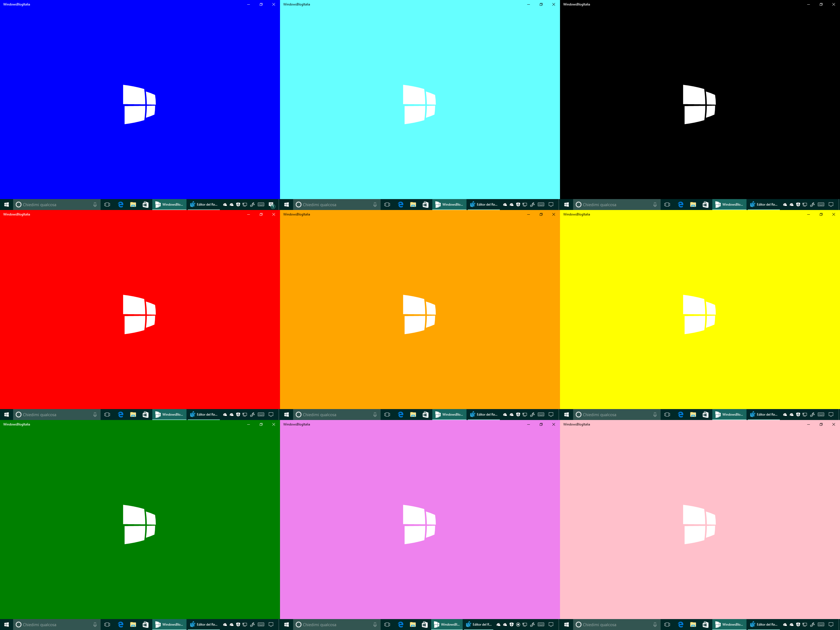Click Cortana search box under black window
840x630 pixels.
tap(617, 205)
